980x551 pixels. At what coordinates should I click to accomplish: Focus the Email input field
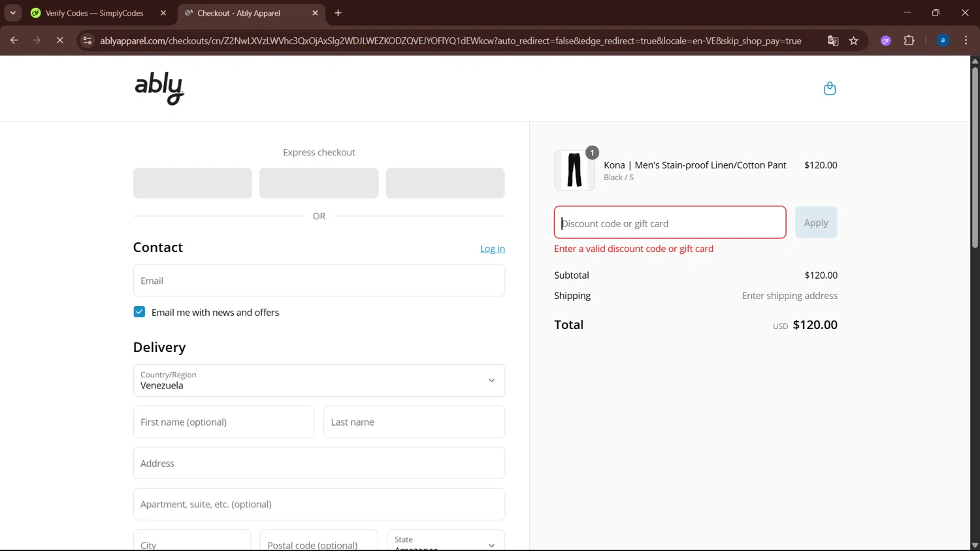point(319,281)
